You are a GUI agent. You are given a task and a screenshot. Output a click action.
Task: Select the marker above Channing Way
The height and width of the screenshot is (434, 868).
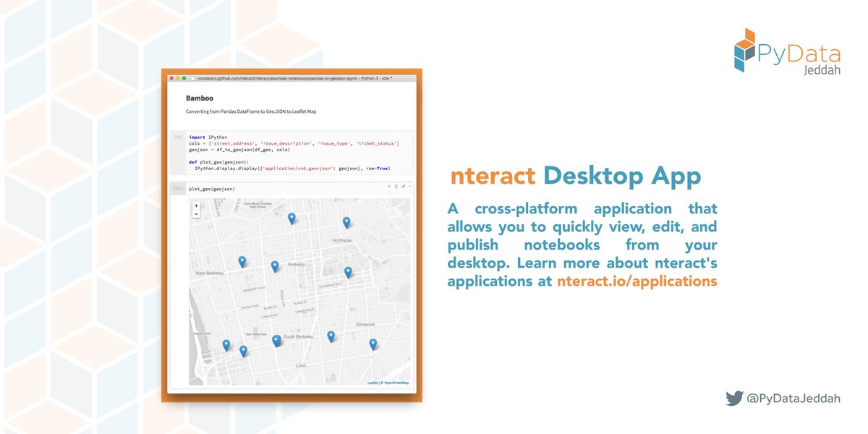[348, 272]
